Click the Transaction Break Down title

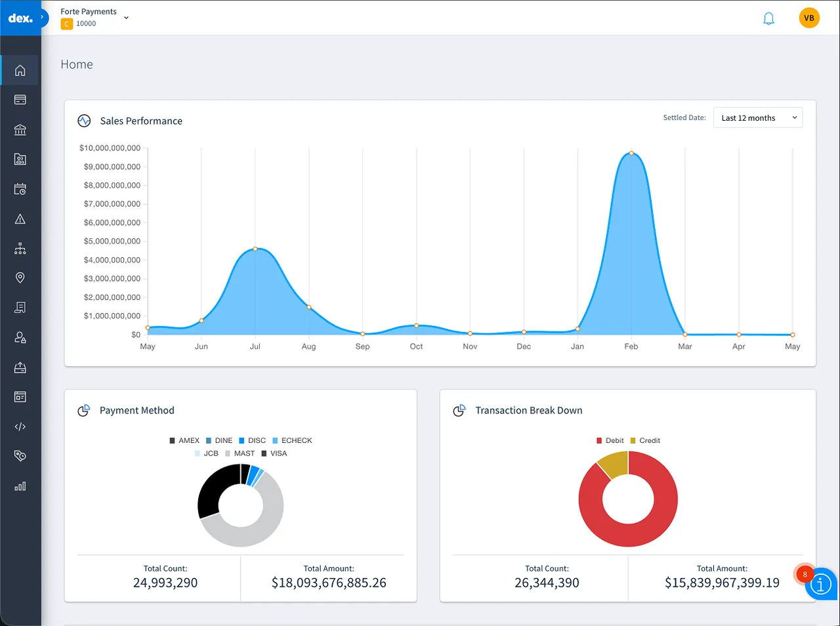529,410
